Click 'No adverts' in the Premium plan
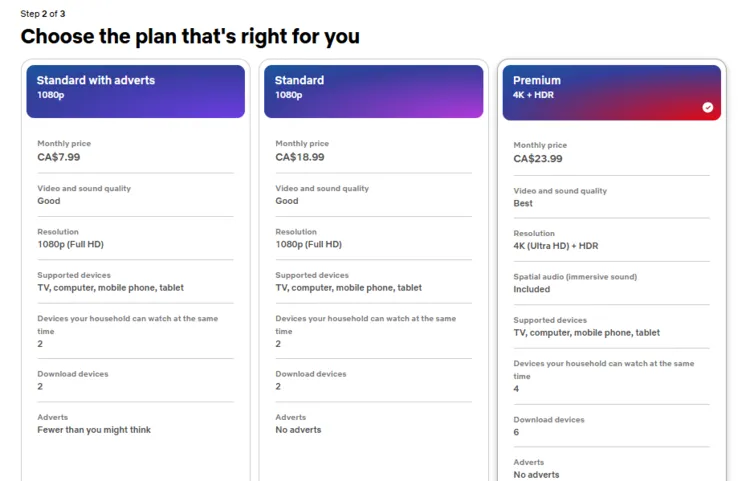Screen dimensions: 750x481 pos(537,474)
